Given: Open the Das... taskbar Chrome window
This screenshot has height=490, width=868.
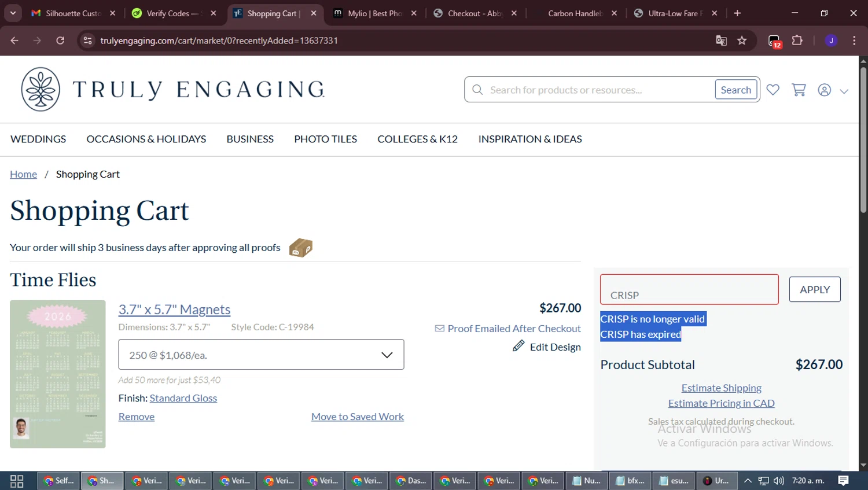Looking at the screenshot, I should pyautogui.click(x=410, y=481).
